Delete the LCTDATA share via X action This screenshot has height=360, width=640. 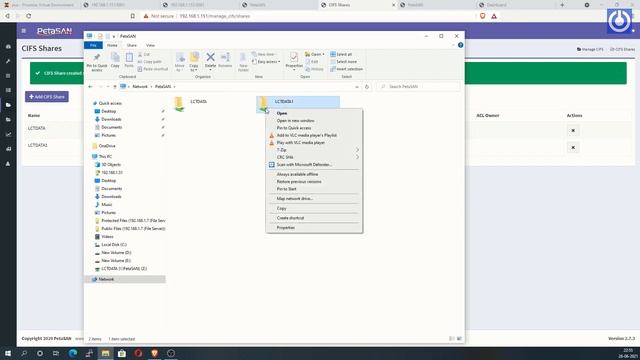(573, 131)
